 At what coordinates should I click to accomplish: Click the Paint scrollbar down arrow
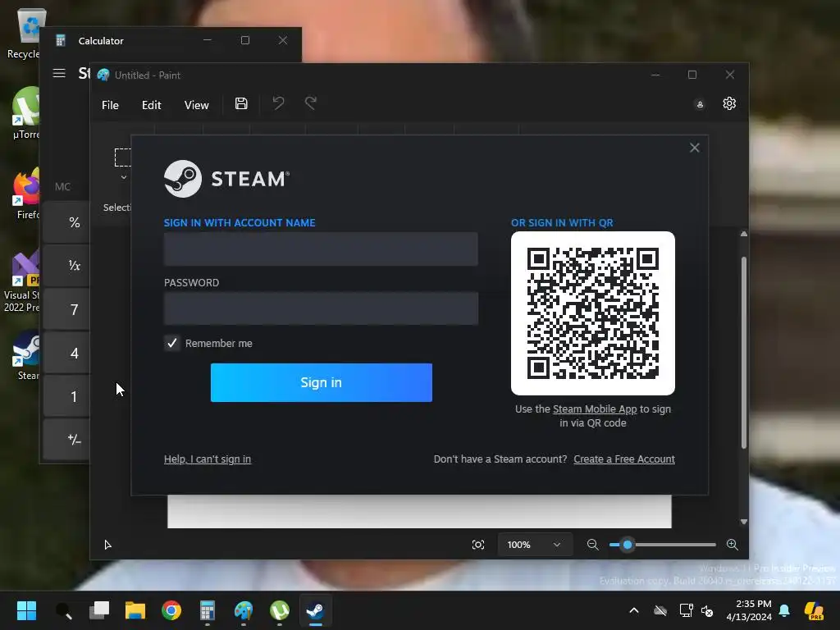coord(743,521)
